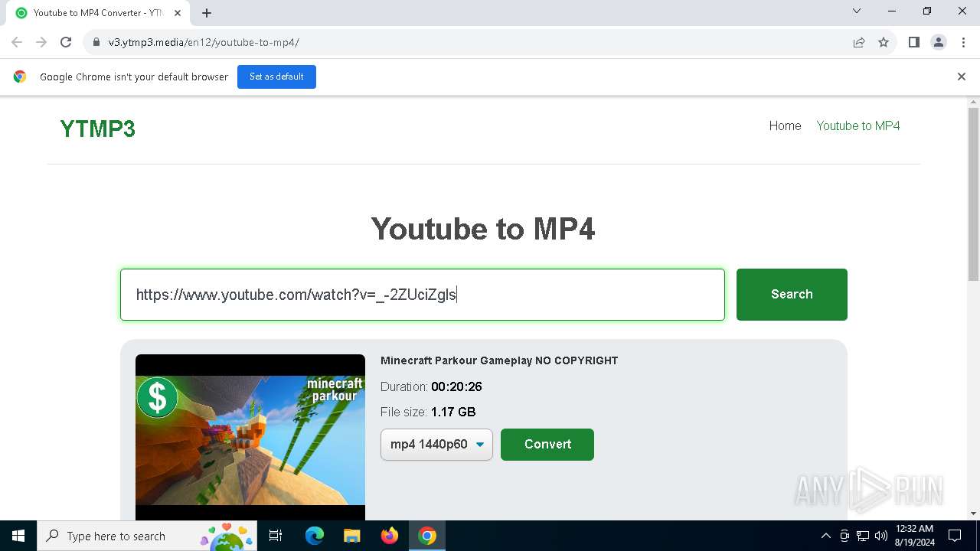980x551 pixels.
Task: Open Task View from taskbar
Action: [x=276, y=536]
